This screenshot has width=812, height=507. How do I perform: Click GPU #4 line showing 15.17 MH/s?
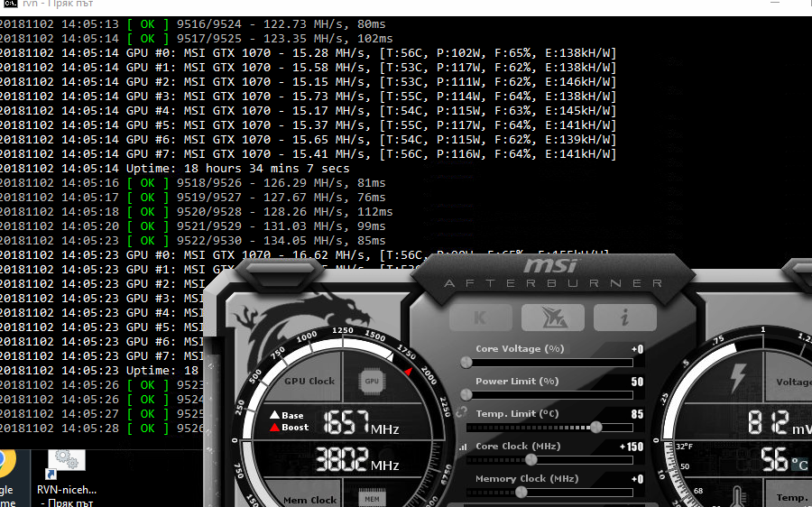(309, 111)
